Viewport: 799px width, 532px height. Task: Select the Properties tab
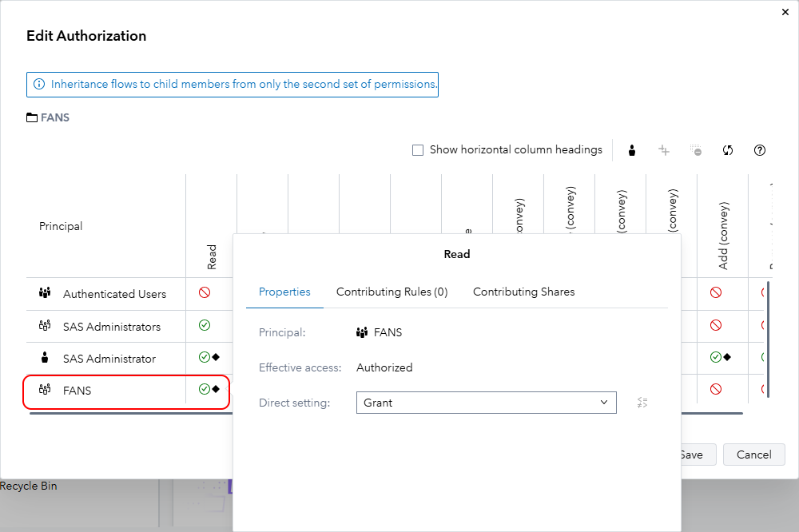tap(284, 292)
